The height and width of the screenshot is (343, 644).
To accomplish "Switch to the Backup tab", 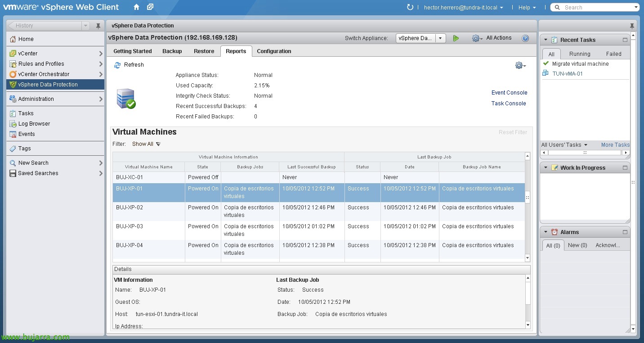I will click(x=172, y=51).
